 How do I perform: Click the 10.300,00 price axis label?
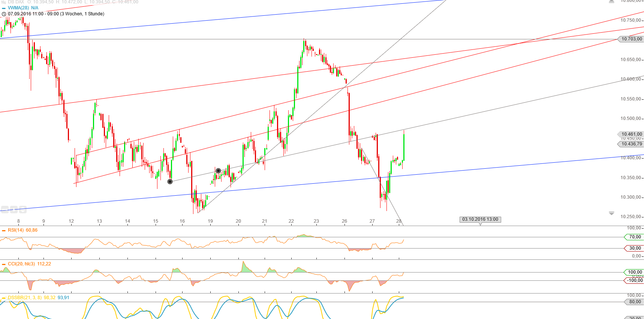[x=631, y=197]
